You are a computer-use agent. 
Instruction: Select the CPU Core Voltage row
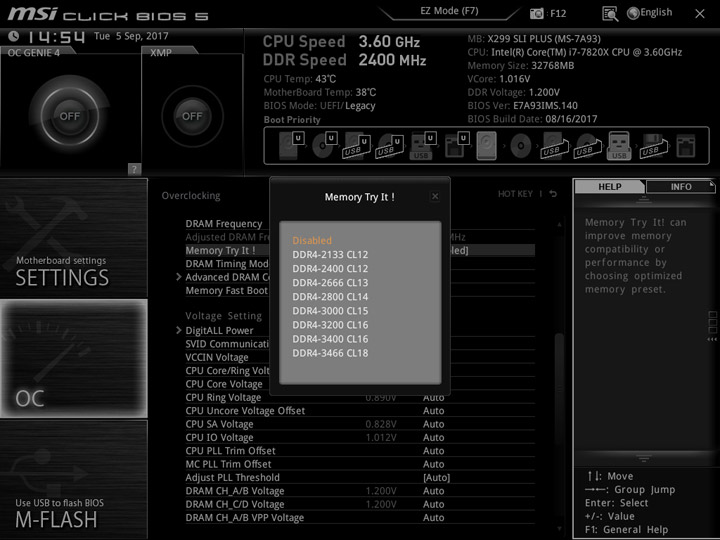click(224, 384)
